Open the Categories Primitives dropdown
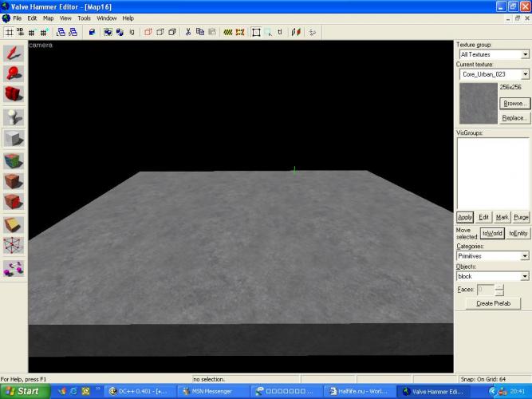 (x=525, y=256)
